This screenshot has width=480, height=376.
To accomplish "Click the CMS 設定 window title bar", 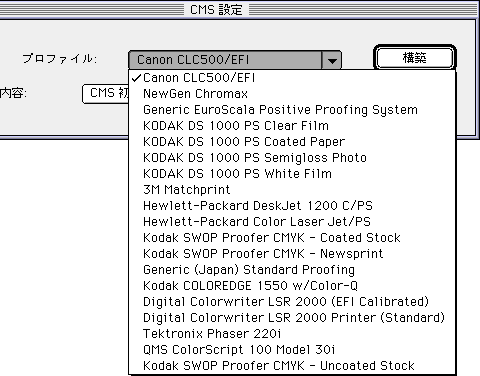I will point(240,9).
